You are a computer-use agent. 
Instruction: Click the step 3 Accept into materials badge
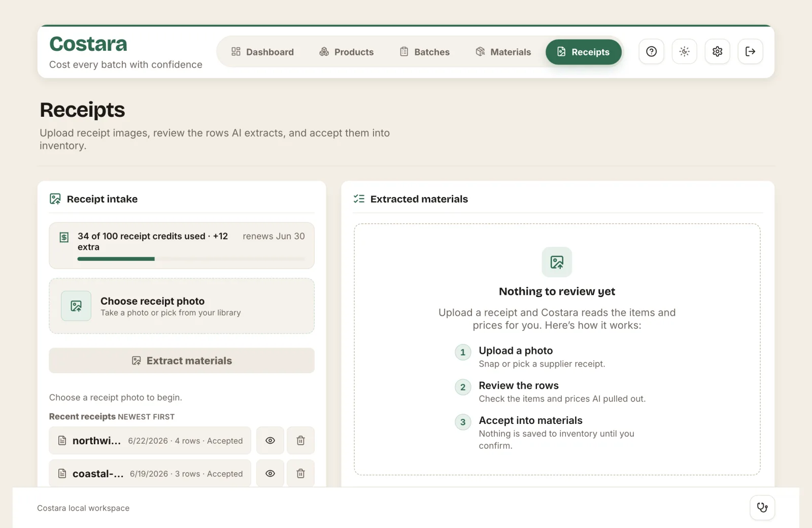(463, 422)
